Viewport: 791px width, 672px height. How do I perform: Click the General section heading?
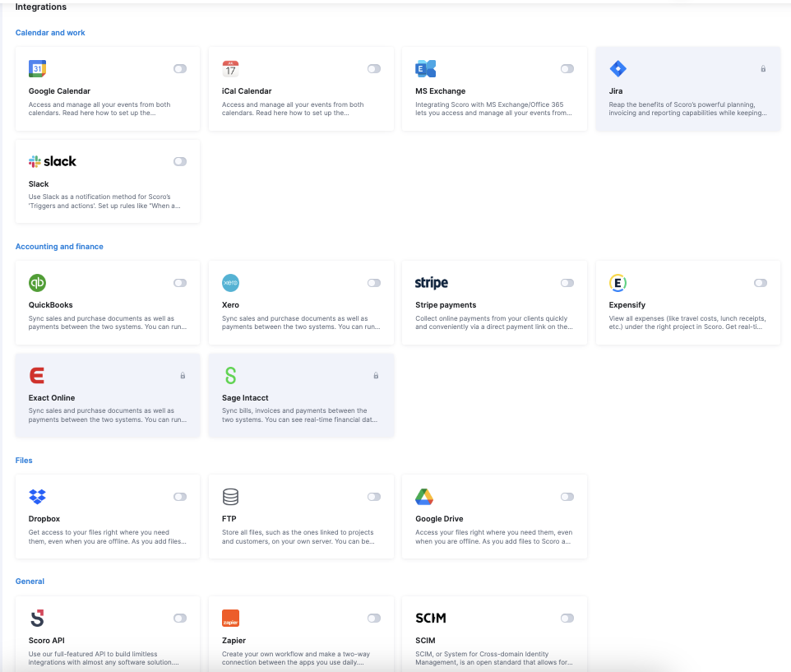(x=30, y=582)
